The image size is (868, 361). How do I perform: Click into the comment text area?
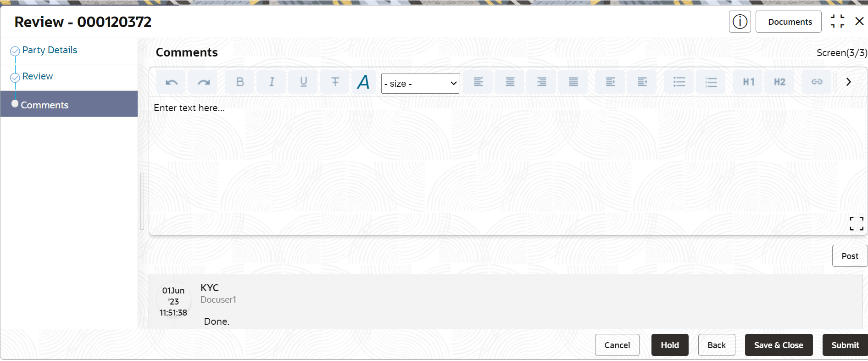click(507, 165)
